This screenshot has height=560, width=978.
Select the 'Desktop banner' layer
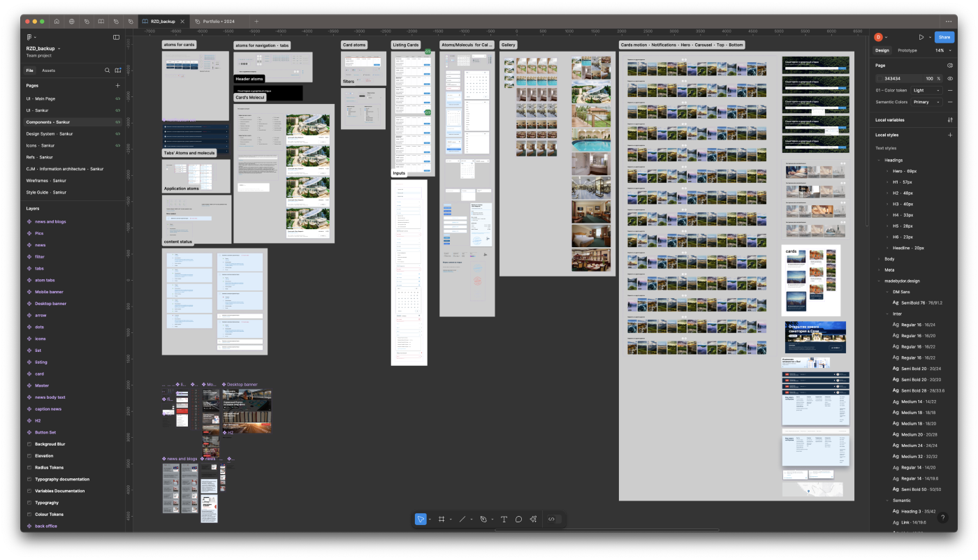50,304
